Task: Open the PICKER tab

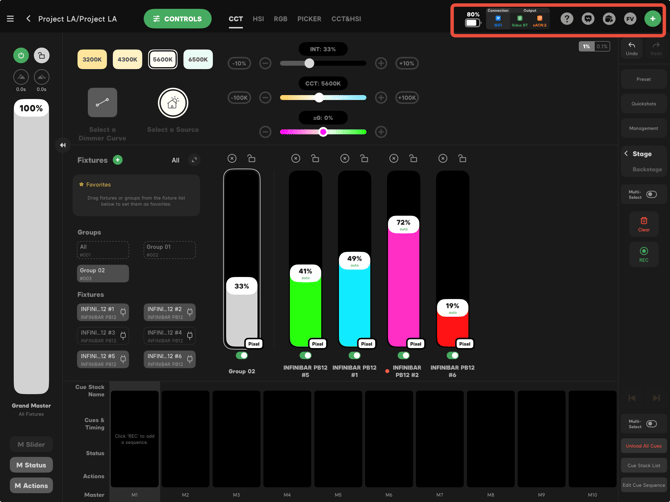Action: 309,19
